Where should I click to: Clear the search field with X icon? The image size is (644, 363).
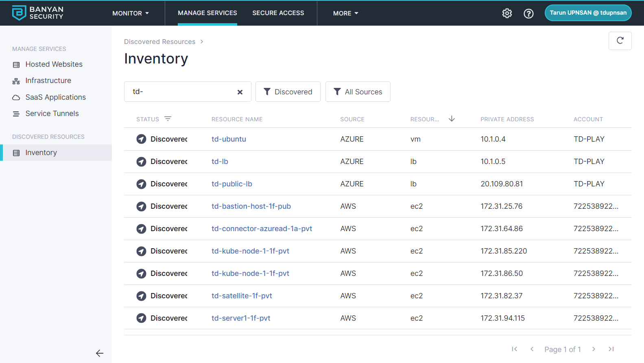click(x=240, y=92)
